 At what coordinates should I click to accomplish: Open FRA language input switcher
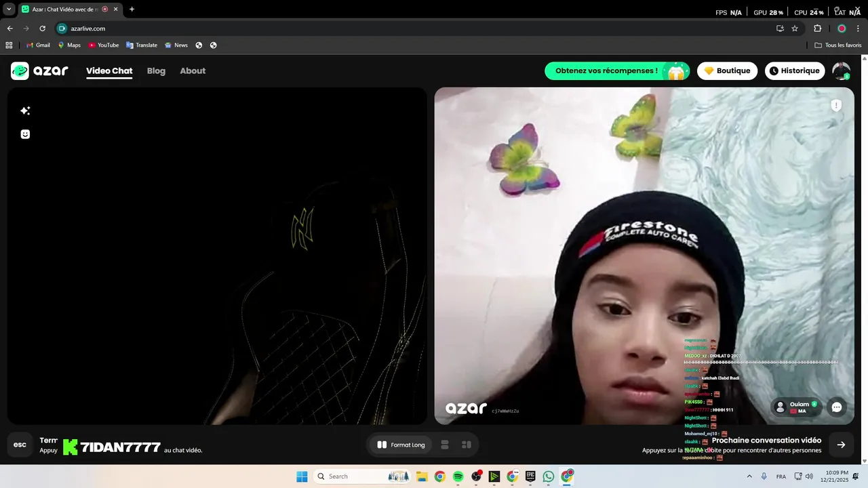pyautogui.click(x=781, y=476)
